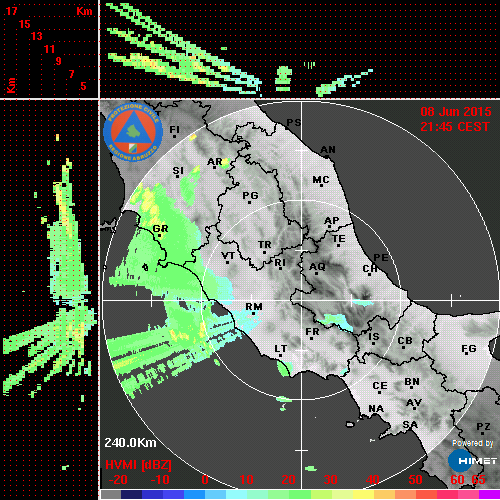500x500 pixels.
Task: Click the CB city label
Action: [405, 341]
